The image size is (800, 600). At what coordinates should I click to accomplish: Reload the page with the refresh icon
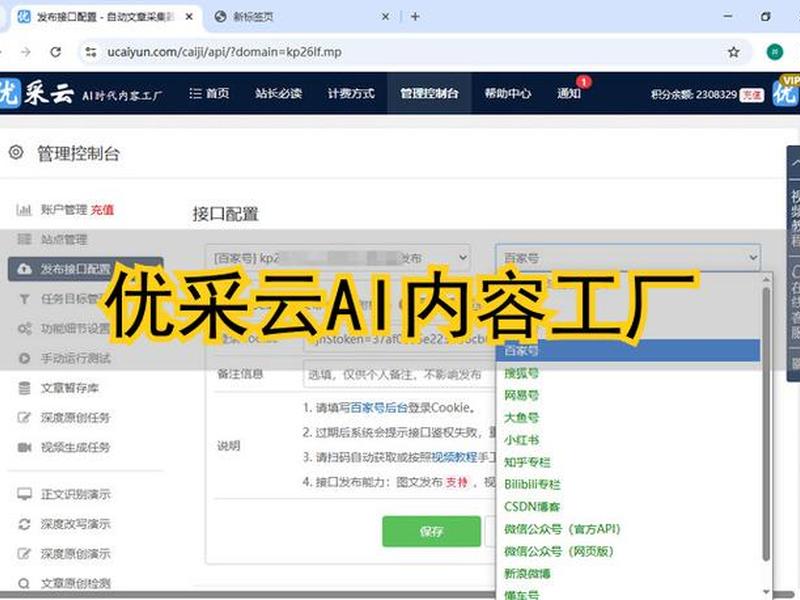click(x=56, y=52)
